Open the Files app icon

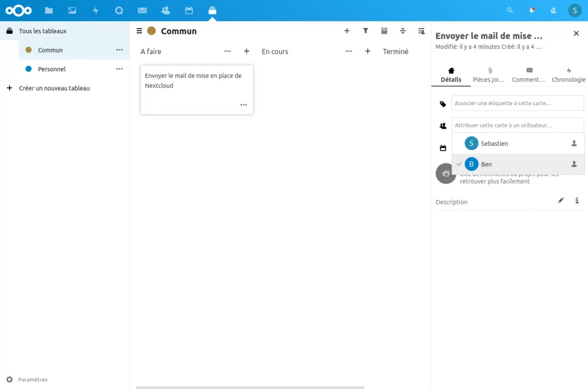(49, 10)
